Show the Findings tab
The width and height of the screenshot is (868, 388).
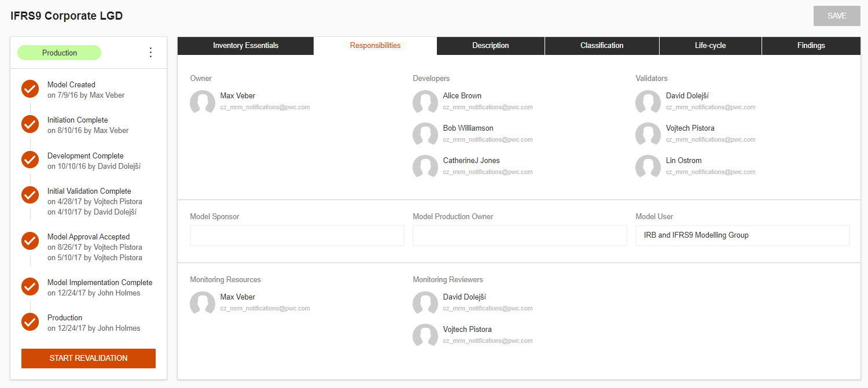(x=811, y=46)
